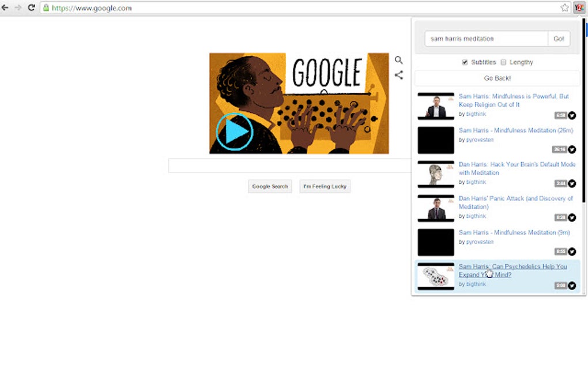588x368 pixels.
Task: Click the doodle magnifier search icon
Action: (x=398, y=60)
